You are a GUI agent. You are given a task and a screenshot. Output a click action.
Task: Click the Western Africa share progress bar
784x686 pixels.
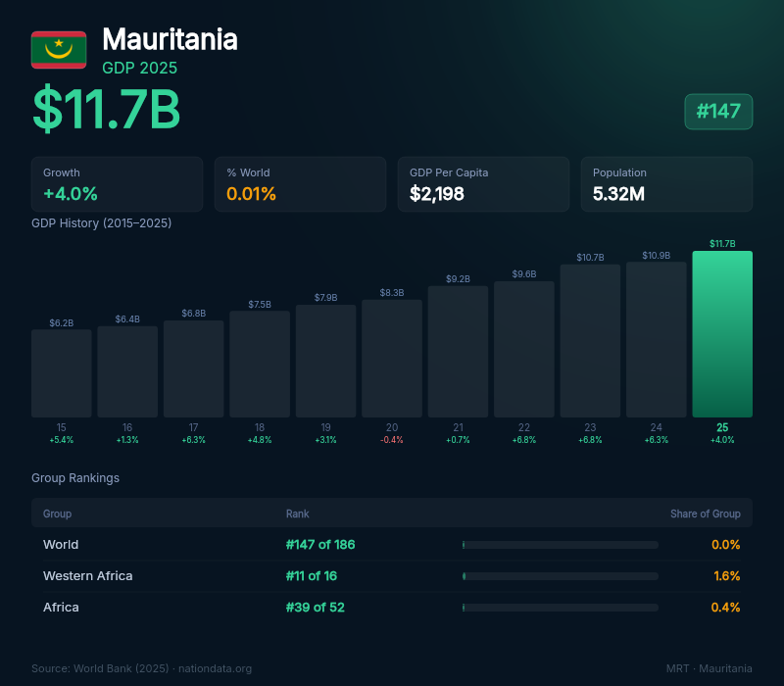click(x=560, y=576)
